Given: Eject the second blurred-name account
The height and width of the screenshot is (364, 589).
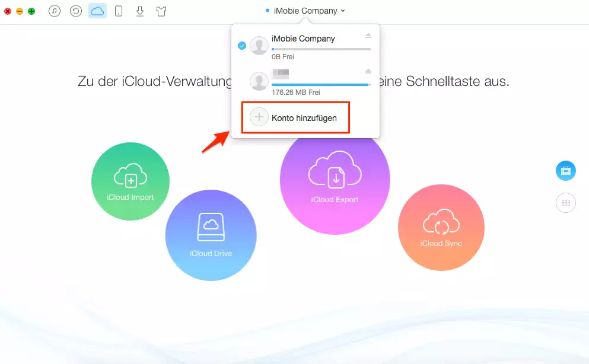Looking at the screenshot, I should pos(368,72).
